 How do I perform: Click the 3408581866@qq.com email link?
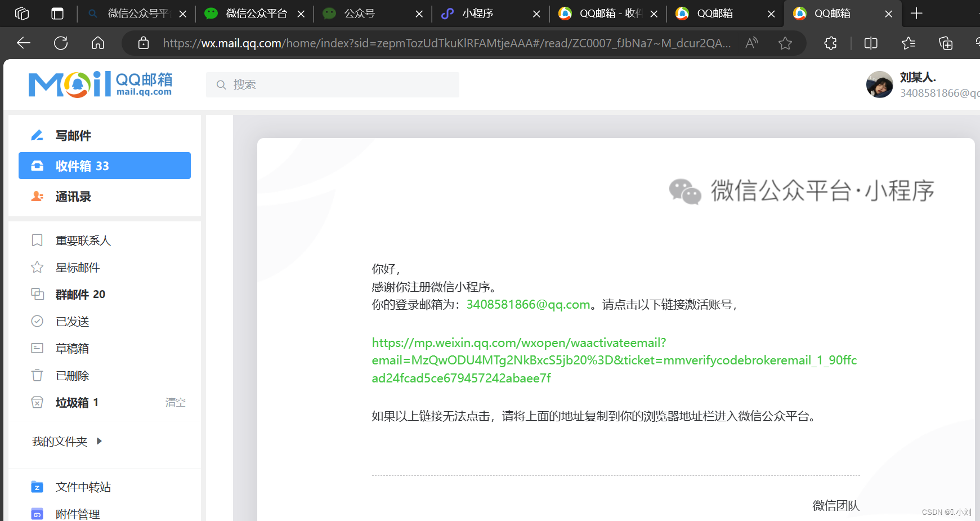click(528, 304)
